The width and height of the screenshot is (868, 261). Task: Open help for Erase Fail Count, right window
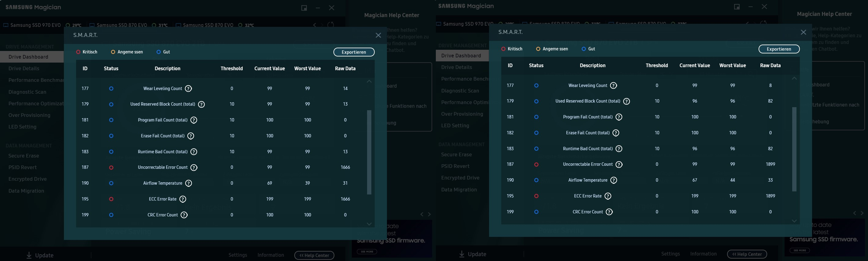pyautogui.click(x=616, y=133)
